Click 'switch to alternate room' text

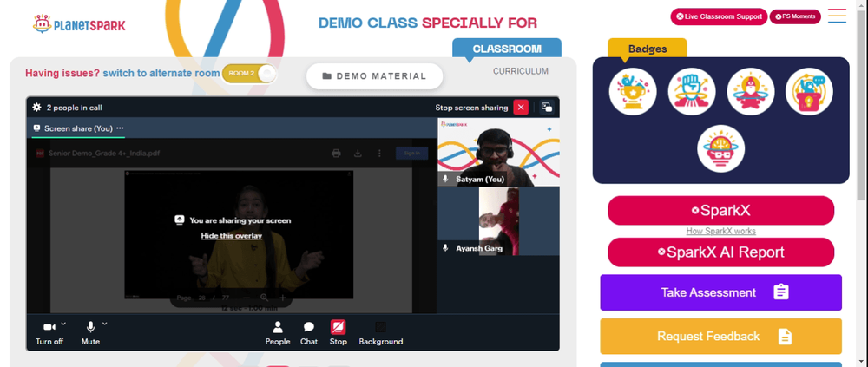(x=161, y=73)
